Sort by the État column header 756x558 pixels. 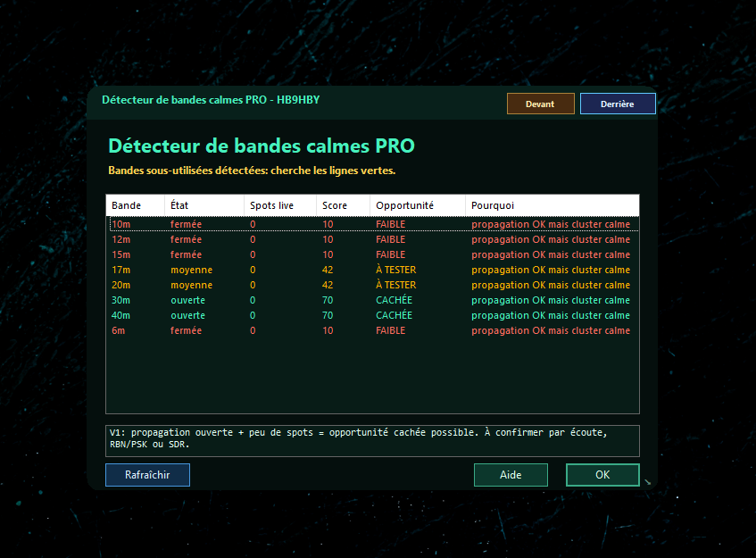tap(204, 205)
